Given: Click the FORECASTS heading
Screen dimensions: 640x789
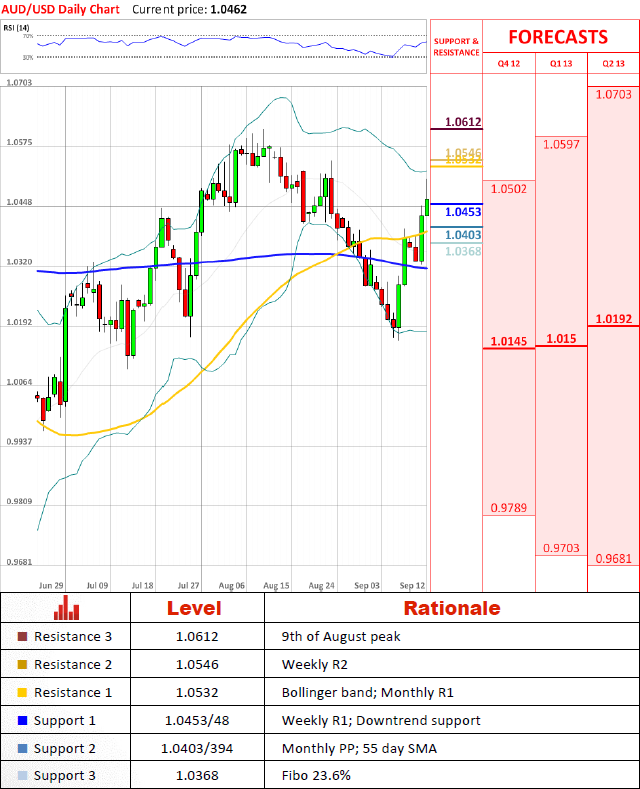Looking at the screenshot, I should coord(558,37).
